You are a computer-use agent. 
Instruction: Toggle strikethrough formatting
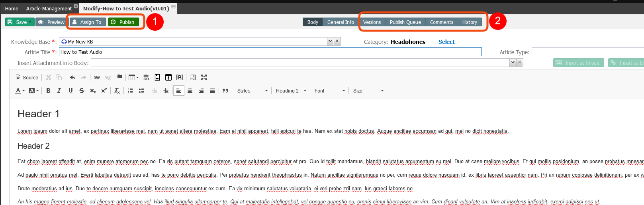coord(82,91)
